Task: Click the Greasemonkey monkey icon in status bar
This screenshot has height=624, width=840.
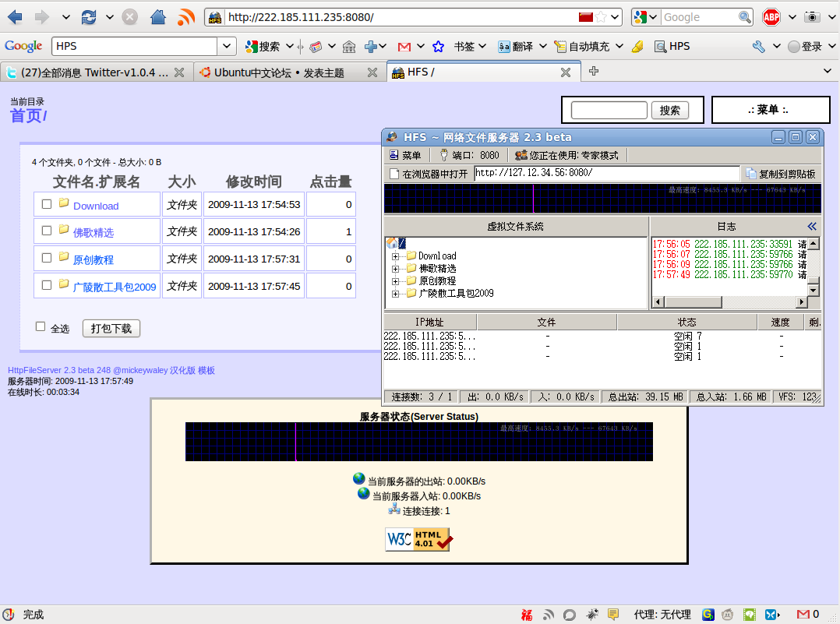Action: coord(728,615)
